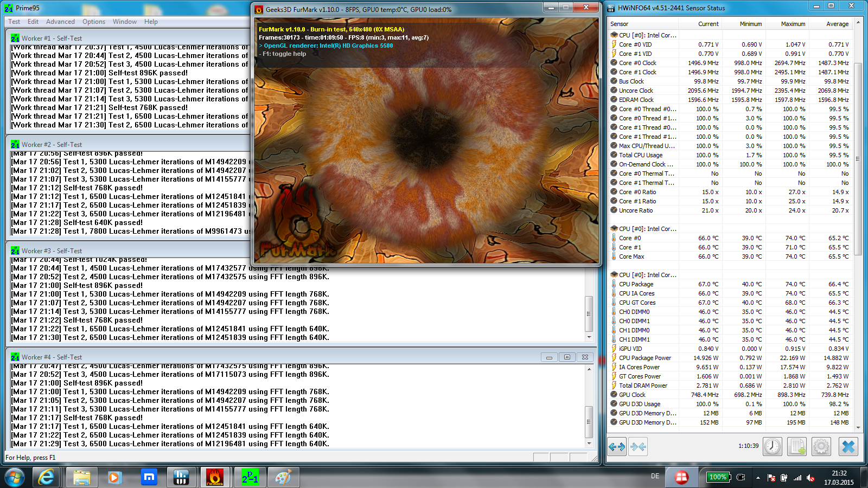Click the Worker #1 window icon
This screenshot has height=488, width=868.
[x=15, y=38]
